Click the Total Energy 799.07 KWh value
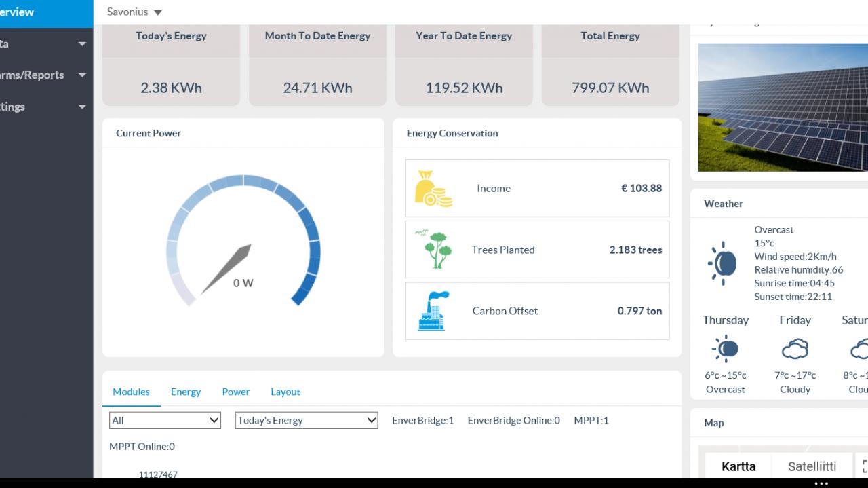The image size is (868, 488). pyautogui.click(x=610, y=88)
